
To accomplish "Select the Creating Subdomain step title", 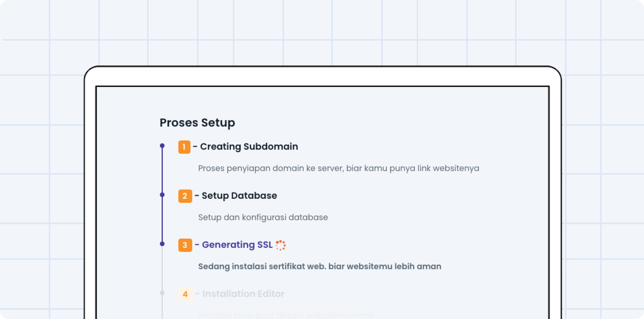I will click(249, 147).
